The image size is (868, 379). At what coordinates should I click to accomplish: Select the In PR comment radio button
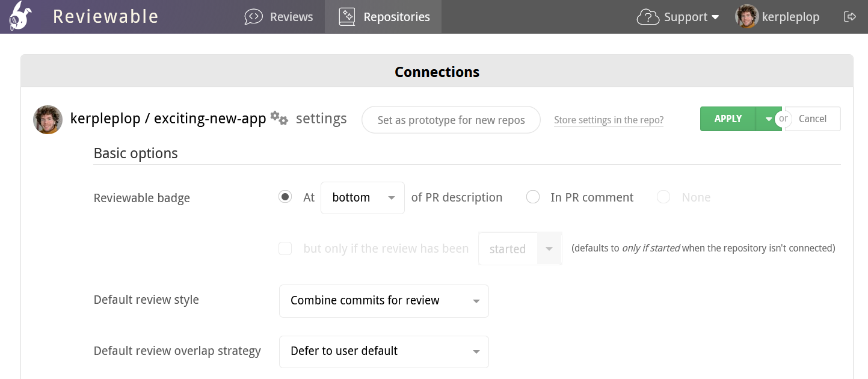point(533,197)
